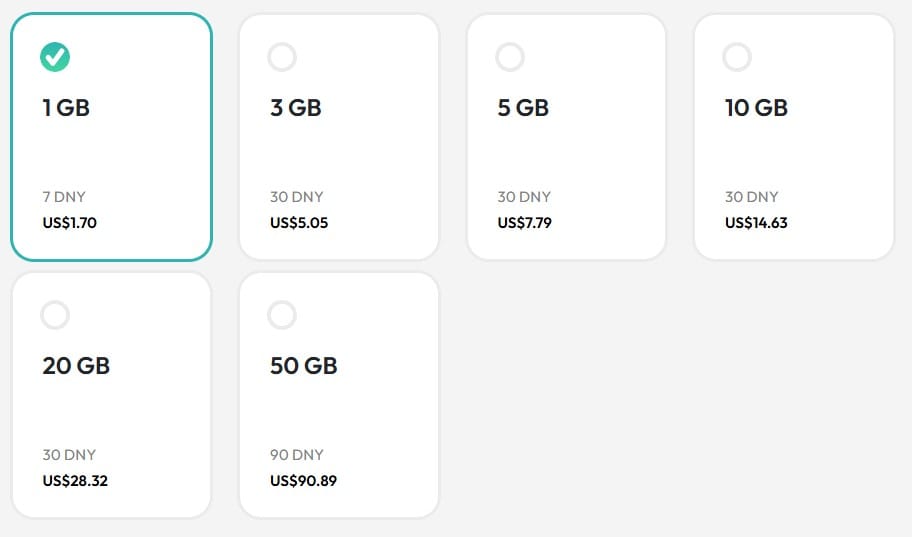Click the 1 GB heading text
Image resolution: width=912 pixels, height=537 pixels.
(x=66, y=108)
